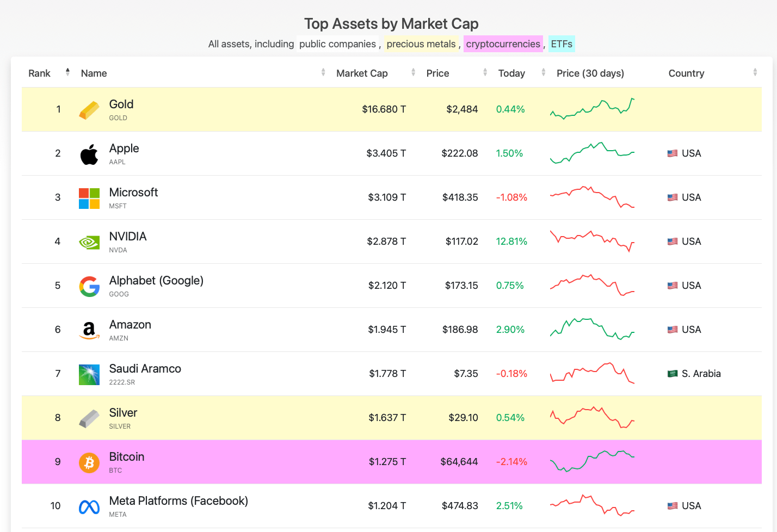The image size is (777, 532).
Task: Click the Amazon logo icon
Action: click(89, 330)
